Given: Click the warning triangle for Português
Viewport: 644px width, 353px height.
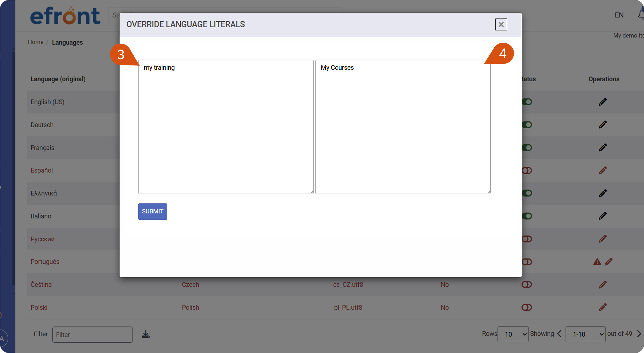Looking at the screenshot, I should coord(597,262).
